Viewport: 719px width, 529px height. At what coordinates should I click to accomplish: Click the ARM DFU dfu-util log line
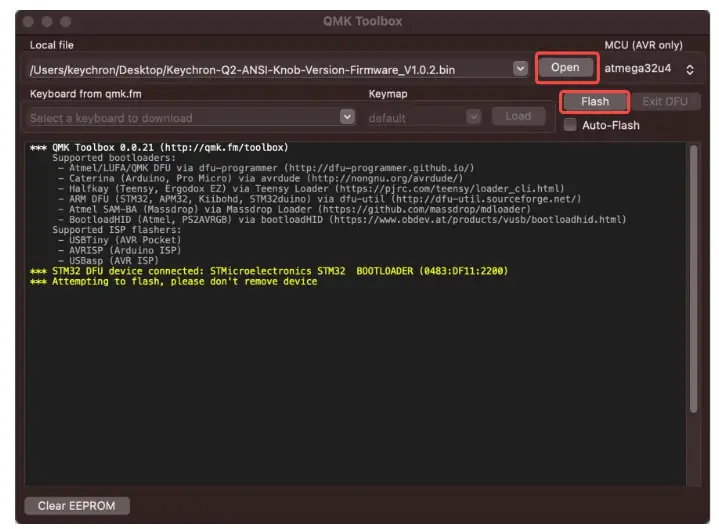click(x=319, y=199)
